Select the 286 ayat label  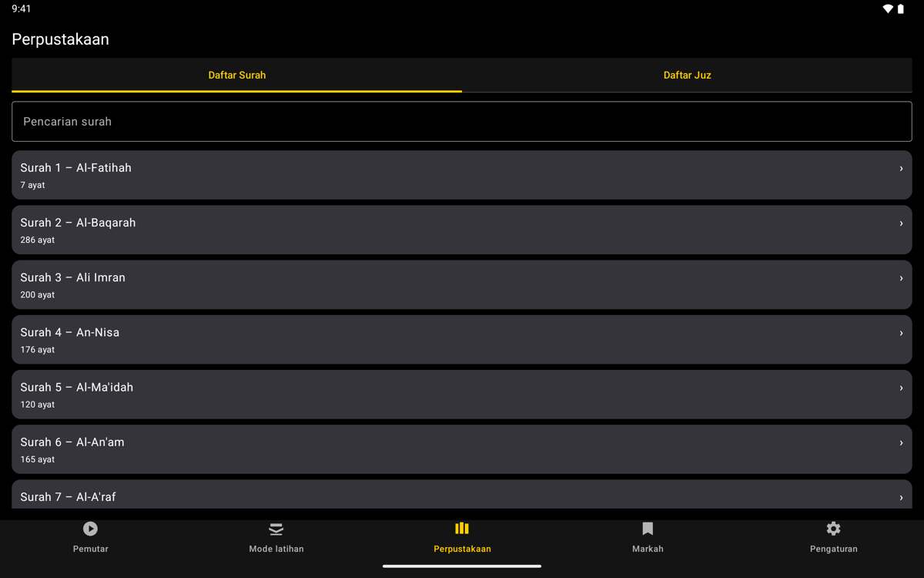pos(38,240)
